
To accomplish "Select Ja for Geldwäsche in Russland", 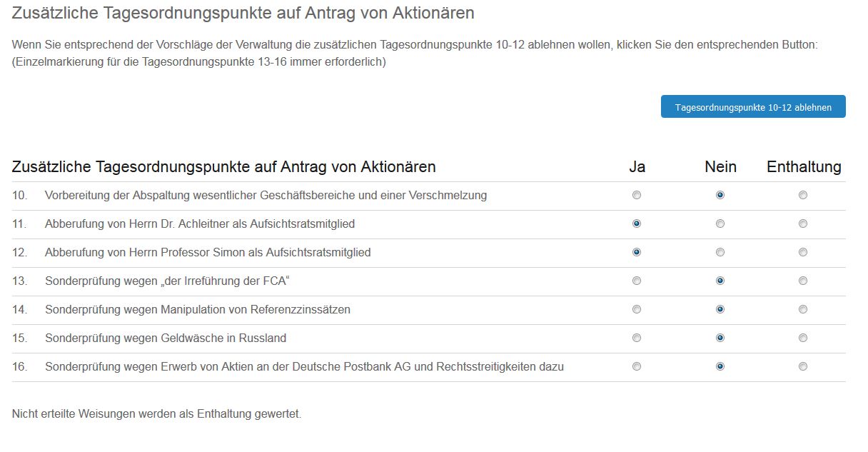I will [636, 338].
